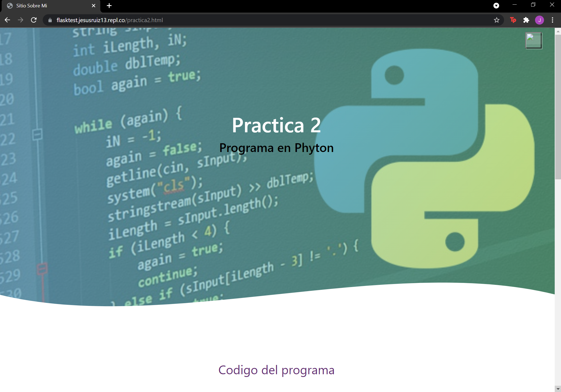Image resolution: width=561 pixels, height=392 pixels.
Task: Click the forward navigation arrow
Action: point(21,20)
